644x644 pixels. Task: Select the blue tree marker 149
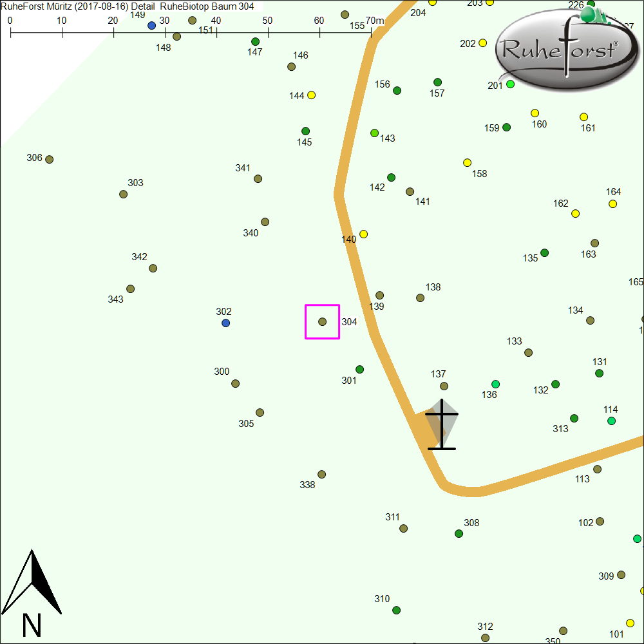click(151, 25)
